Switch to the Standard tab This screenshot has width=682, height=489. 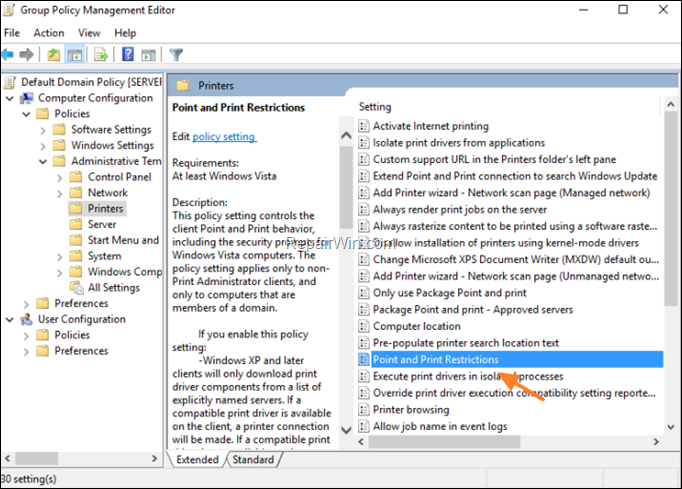[x=253, y=459]
